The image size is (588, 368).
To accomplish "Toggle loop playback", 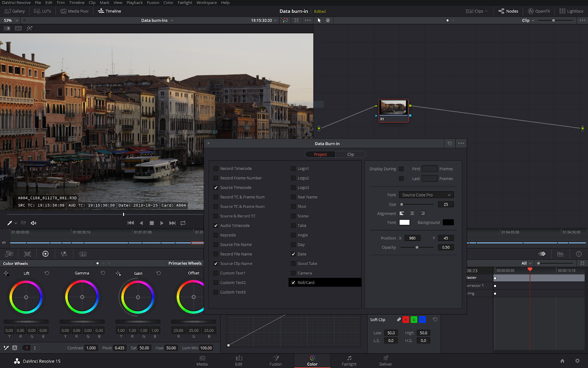I will (183, 223).
